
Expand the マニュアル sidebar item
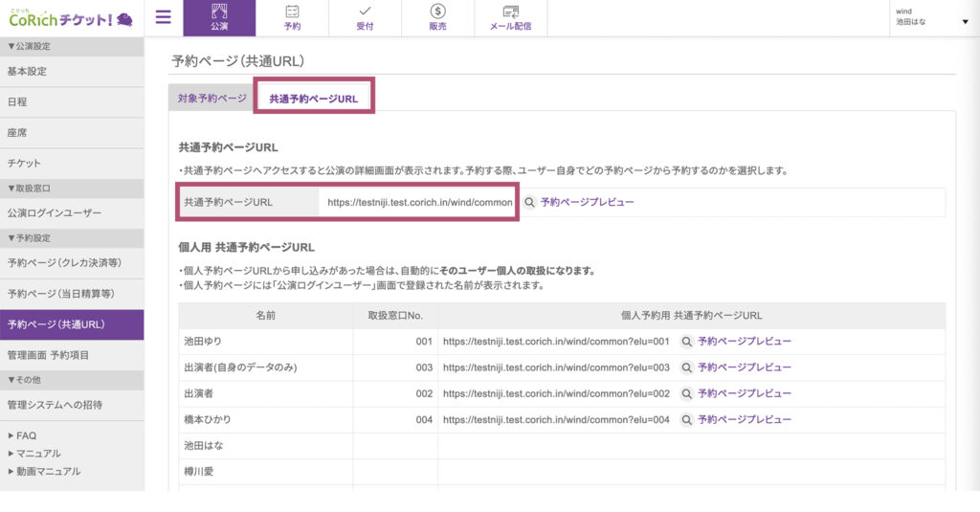[x=37, y=454]
